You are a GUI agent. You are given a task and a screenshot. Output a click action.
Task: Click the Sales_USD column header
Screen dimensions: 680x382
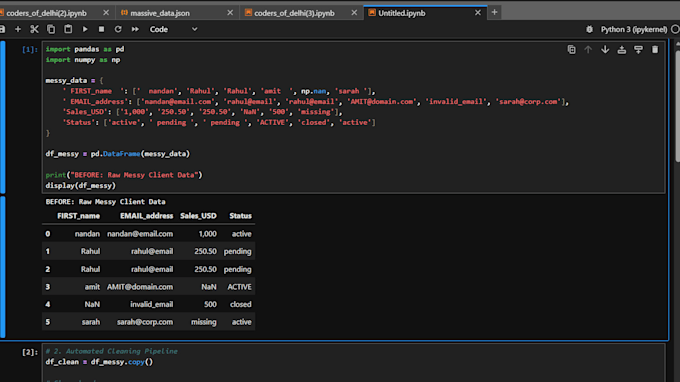tap(198, 216)
